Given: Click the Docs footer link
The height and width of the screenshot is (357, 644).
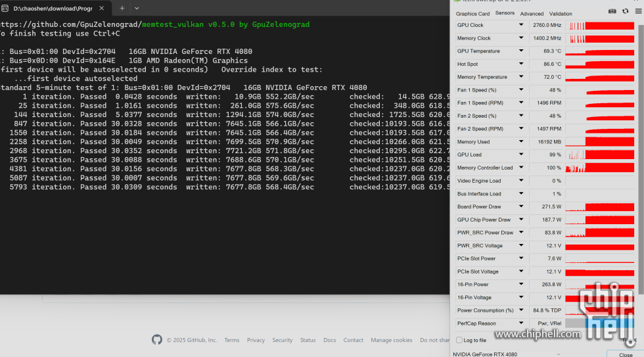Looking at the screenshot, I should pyautogui.click(x=329, y=340).
